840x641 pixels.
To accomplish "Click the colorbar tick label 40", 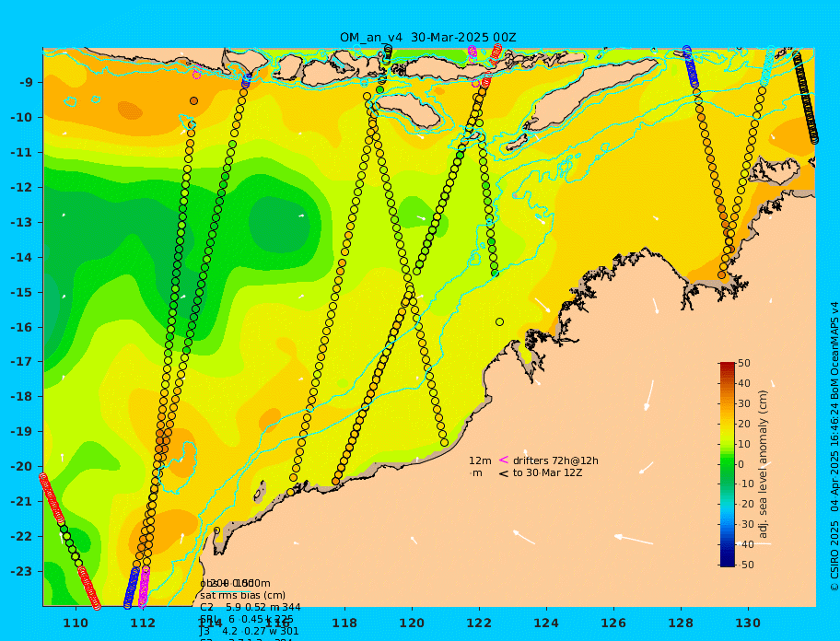I will (744, 383).
